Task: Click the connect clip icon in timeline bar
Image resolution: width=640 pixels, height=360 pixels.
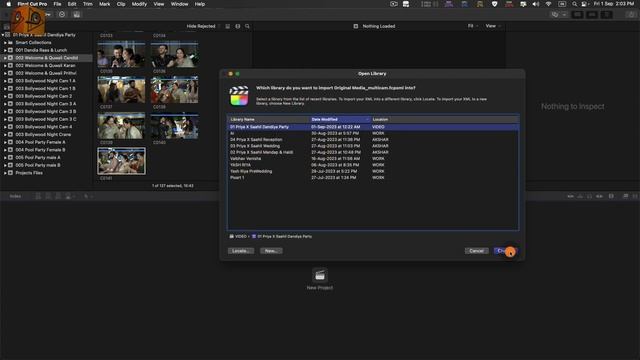Action: tap(38, 196)
